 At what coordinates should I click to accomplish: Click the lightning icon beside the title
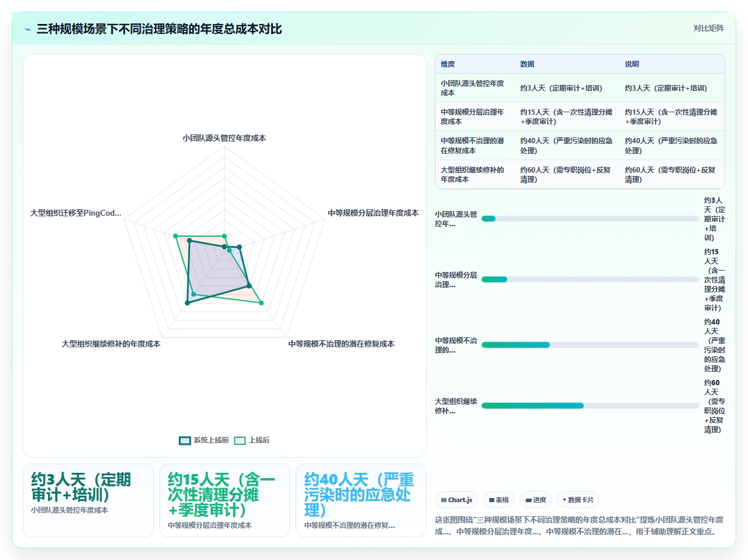tap(27, 29)
